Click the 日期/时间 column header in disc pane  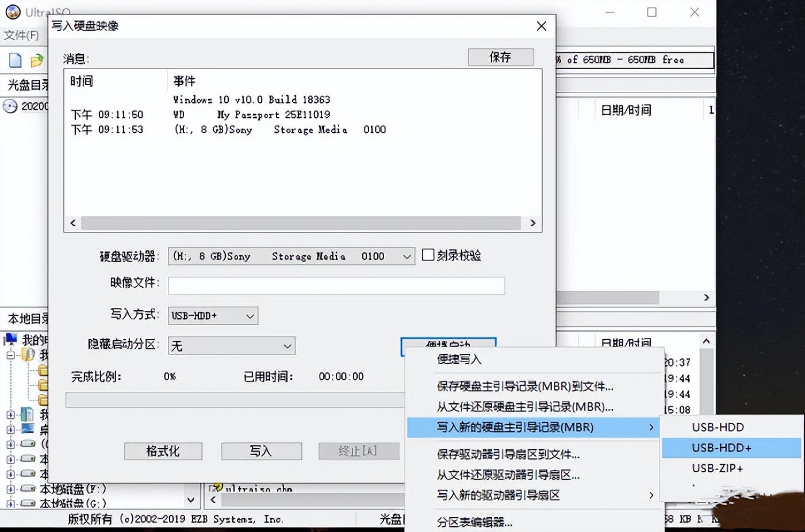pos(626,110)
